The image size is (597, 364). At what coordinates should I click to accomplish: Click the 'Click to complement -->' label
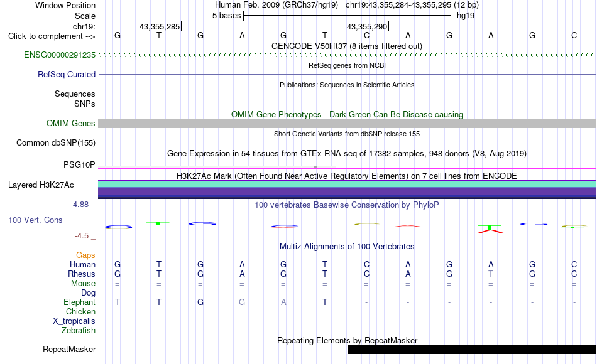(52, 36)
